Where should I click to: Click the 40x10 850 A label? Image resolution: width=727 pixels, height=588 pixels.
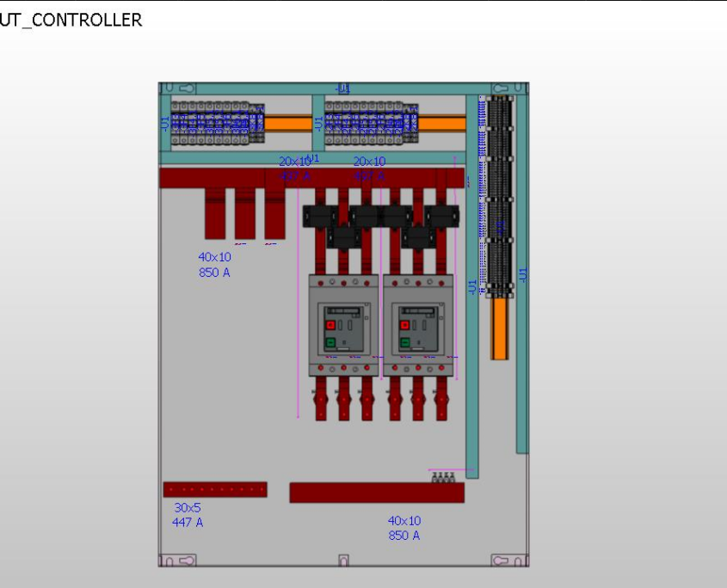point(213,263)
